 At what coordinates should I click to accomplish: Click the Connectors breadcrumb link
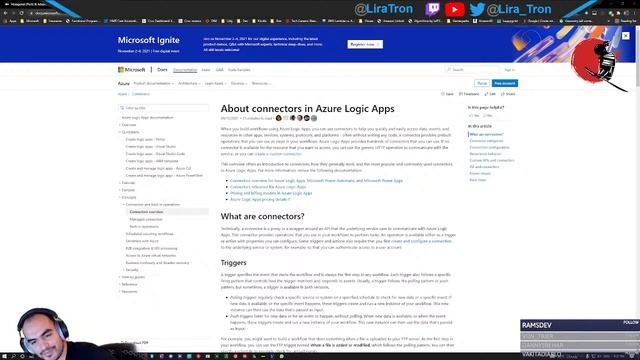click(x=140, y=94)
